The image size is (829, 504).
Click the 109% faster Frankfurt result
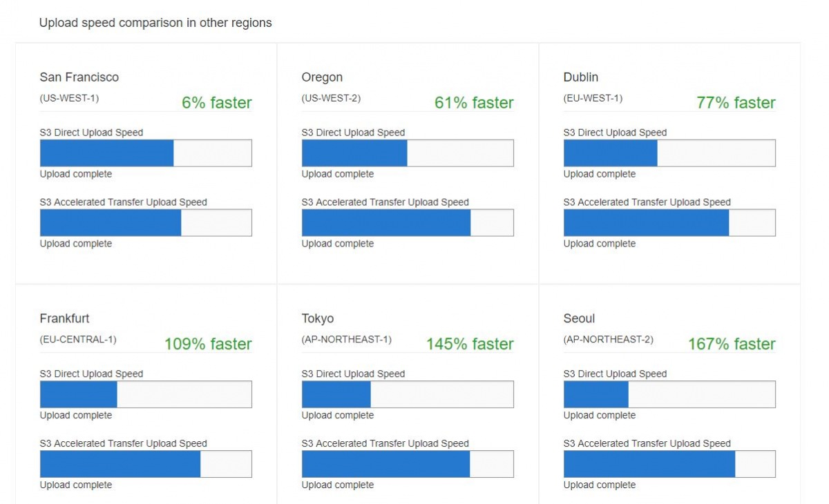(208, 344)
